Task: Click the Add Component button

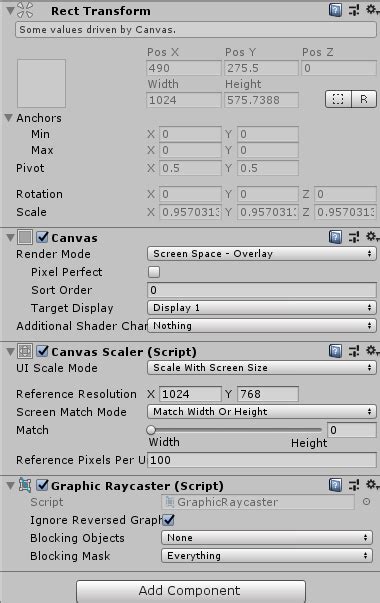Action: (191, 591)
